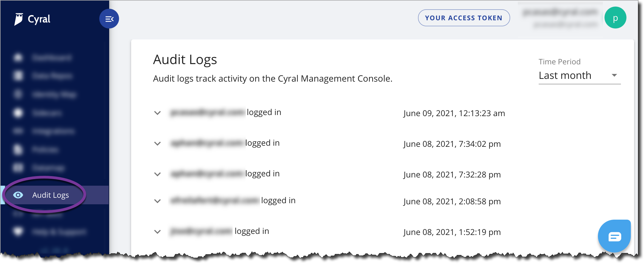This screenshot has width=644, height=264.
Task: Expand the June 08 7:32:28 pm log entry
Action: click(x=157, y=174)
